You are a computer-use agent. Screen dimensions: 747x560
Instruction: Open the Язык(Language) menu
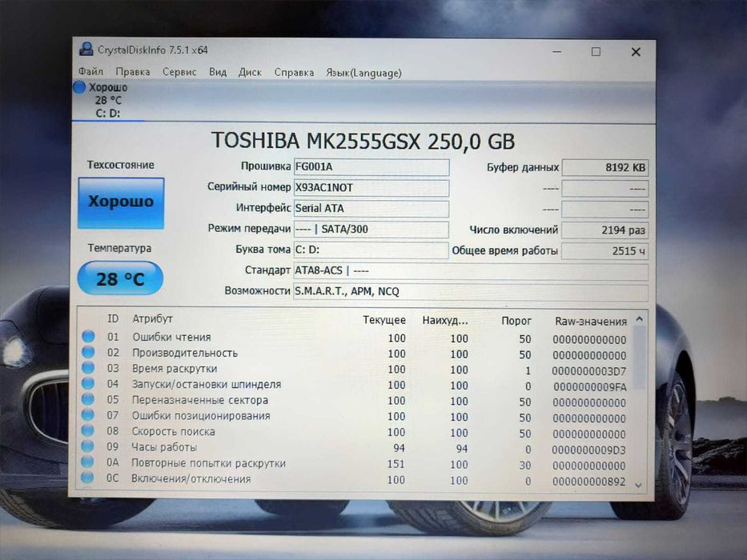pos(363,73)
